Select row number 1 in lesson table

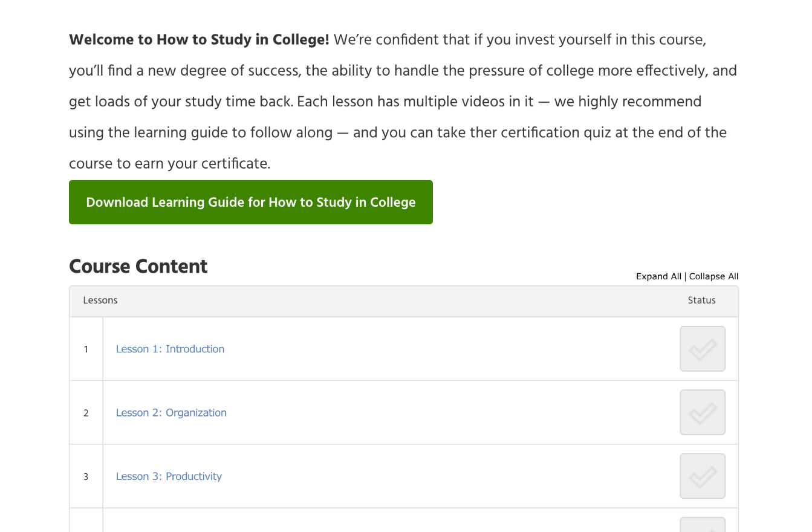[x=86, y=349]
